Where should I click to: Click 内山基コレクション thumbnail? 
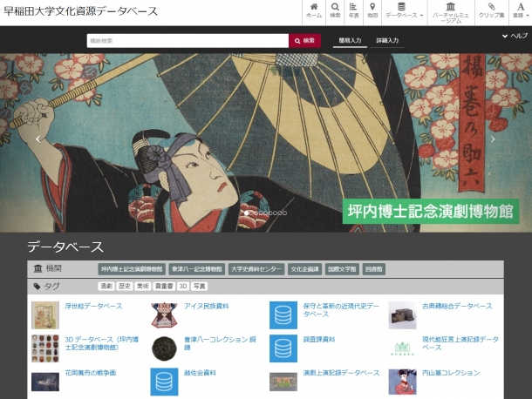(402, 382)
